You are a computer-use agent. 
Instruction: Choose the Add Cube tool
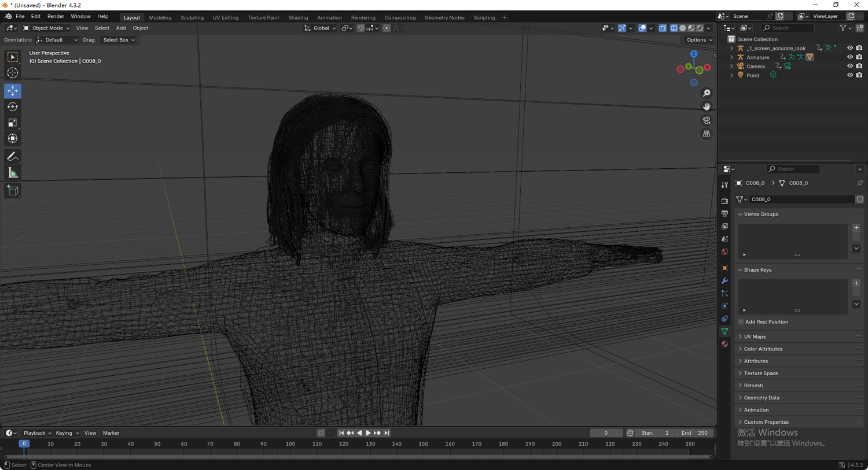12,191
